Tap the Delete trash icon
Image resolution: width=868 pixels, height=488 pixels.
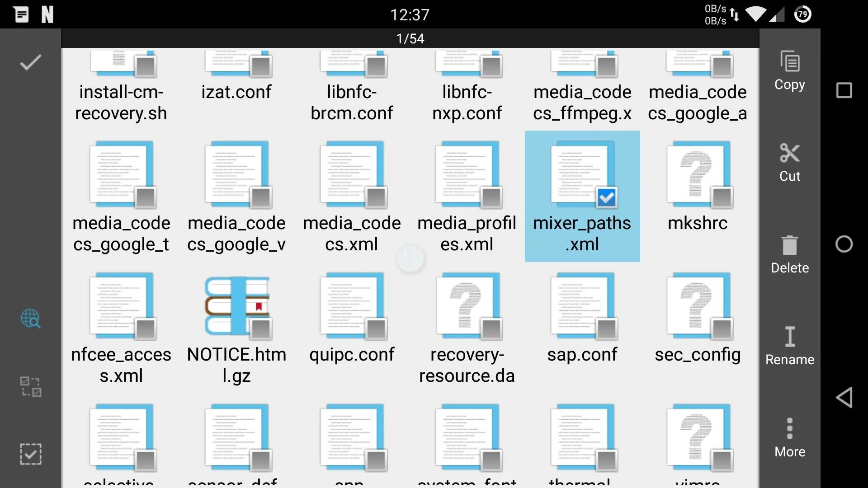(x=790, y=245)
